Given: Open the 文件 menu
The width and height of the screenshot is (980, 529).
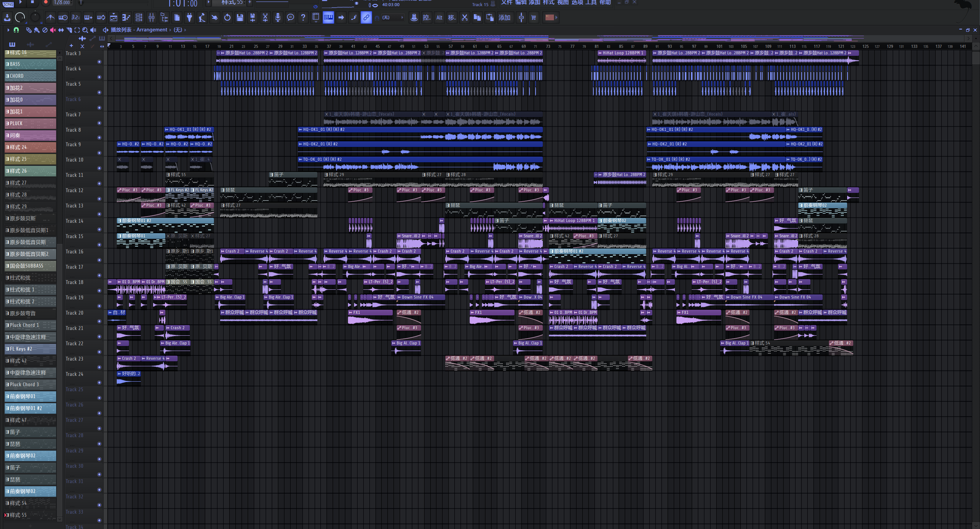Looking at the screenshot, I should 506,3.
